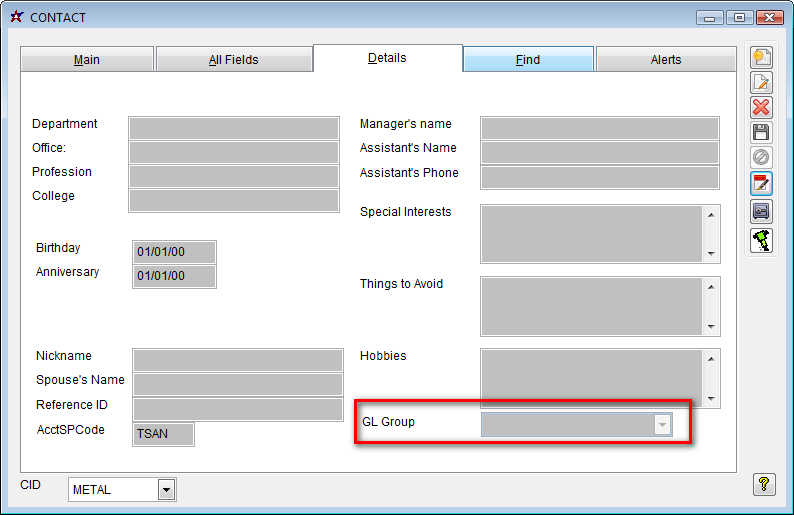The width and height of the screenshot is (794, 515).
Task: Expand the GL Group dropdown
Action: [661, 425]
